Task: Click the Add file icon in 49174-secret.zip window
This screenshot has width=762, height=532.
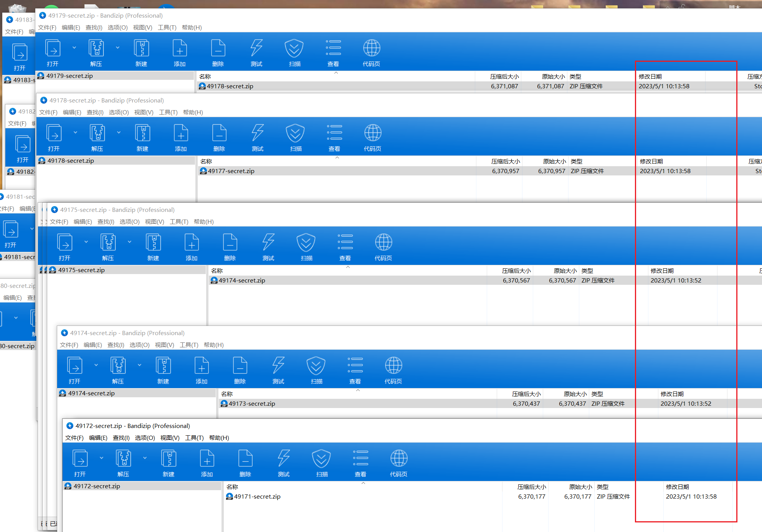Action: pos(202,366)
